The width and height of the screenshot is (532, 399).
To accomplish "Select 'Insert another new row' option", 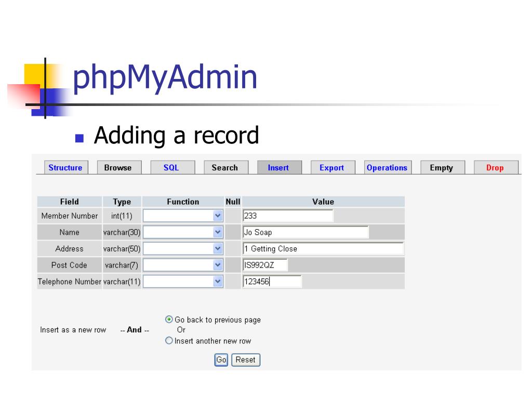I will (169, 340).
